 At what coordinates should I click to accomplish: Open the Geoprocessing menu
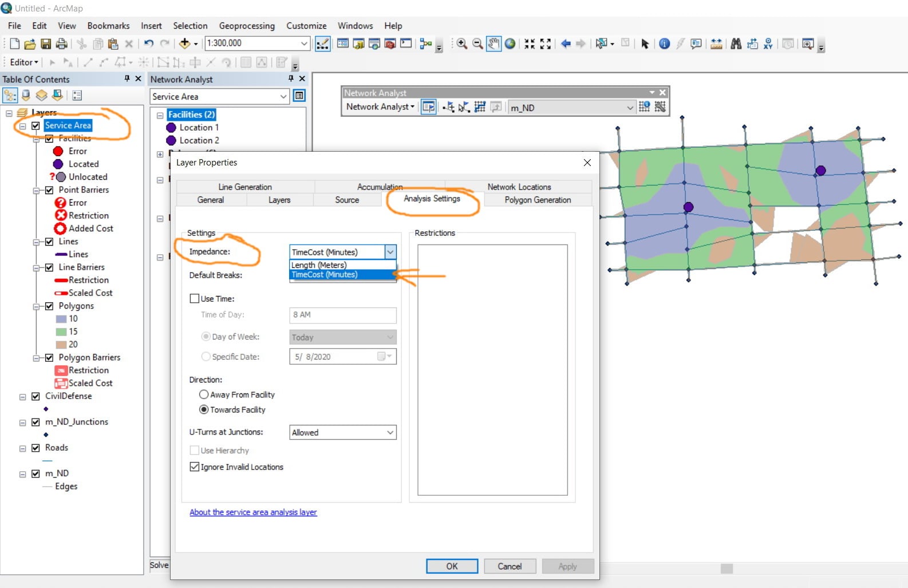(247, 26)
